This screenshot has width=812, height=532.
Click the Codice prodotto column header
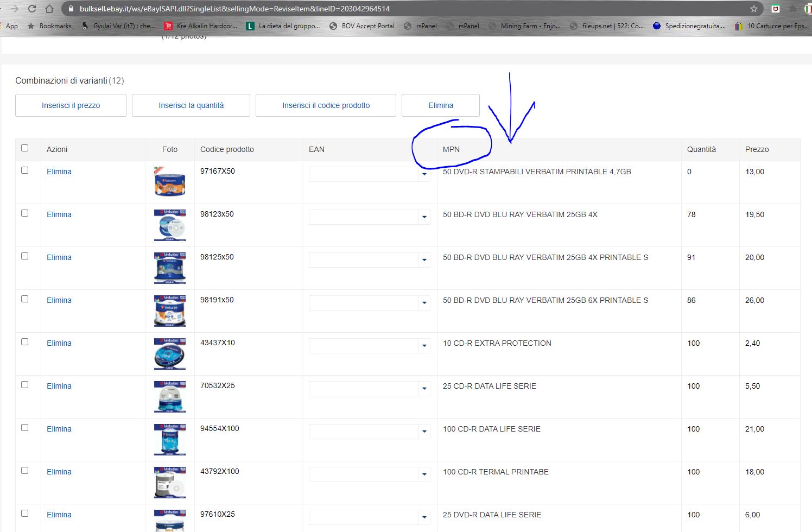click(227, 149)
